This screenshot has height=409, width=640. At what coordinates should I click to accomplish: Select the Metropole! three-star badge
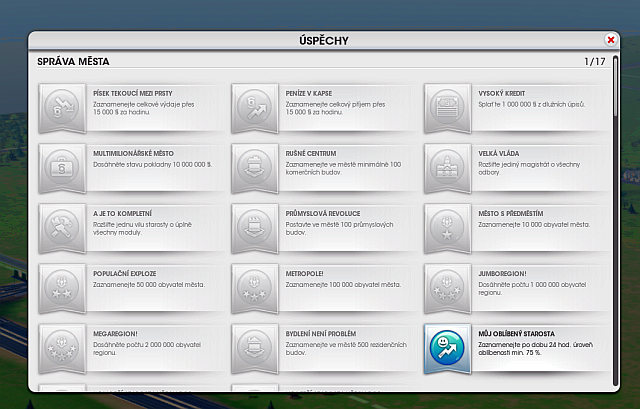[x=255, y=288]
